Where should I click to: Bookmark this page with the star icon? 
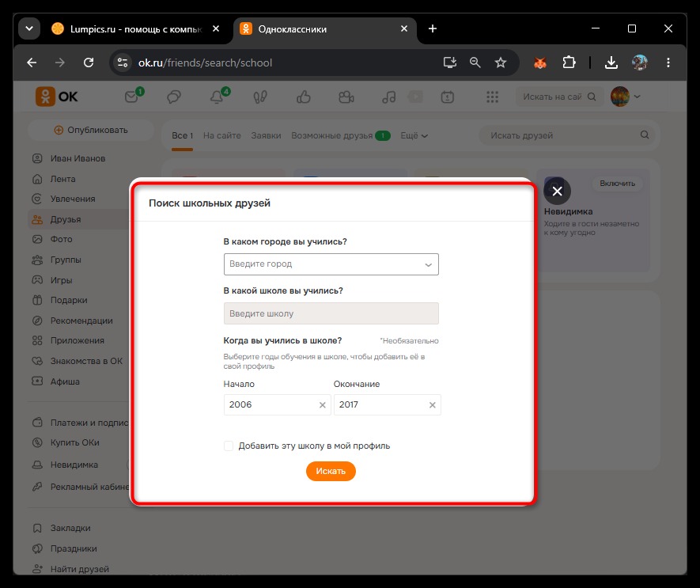click(501, 63)
